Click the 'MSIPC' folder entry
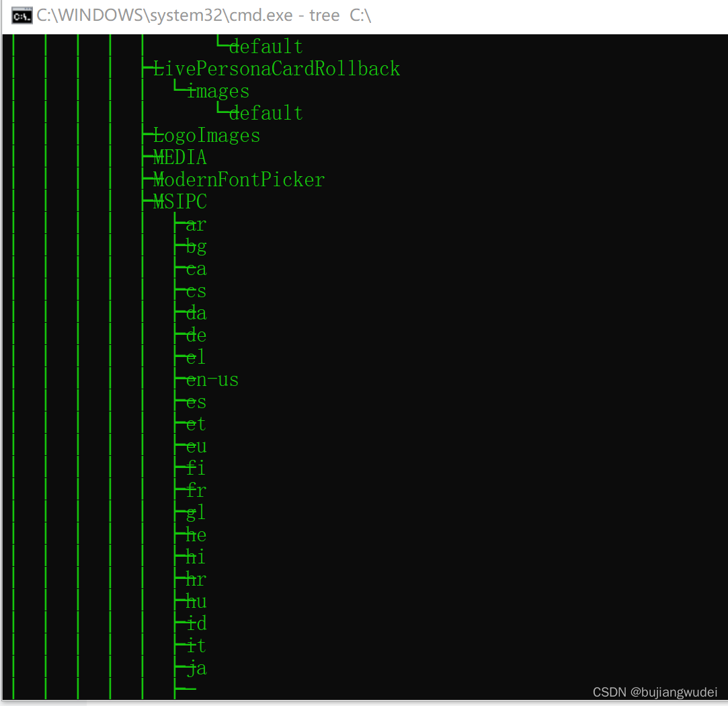Screen dimensions: 728x706 (x=179, y=202)
